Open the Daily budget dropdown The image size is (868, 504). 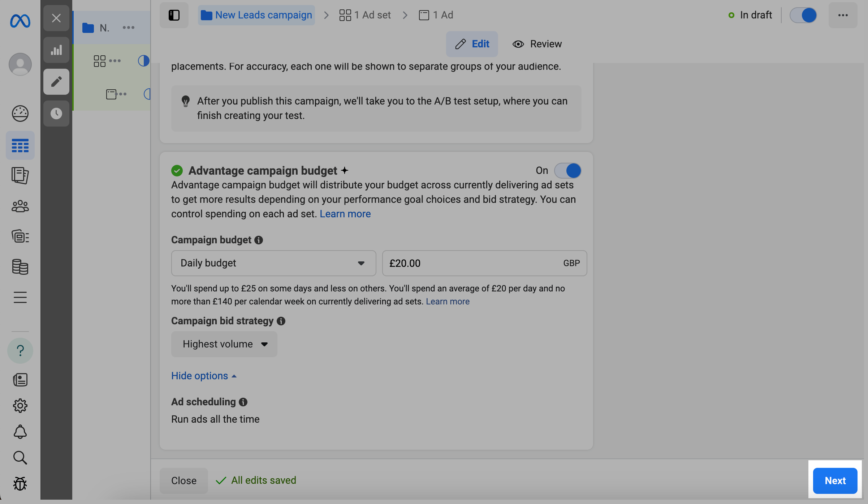(x=273, y=263)
